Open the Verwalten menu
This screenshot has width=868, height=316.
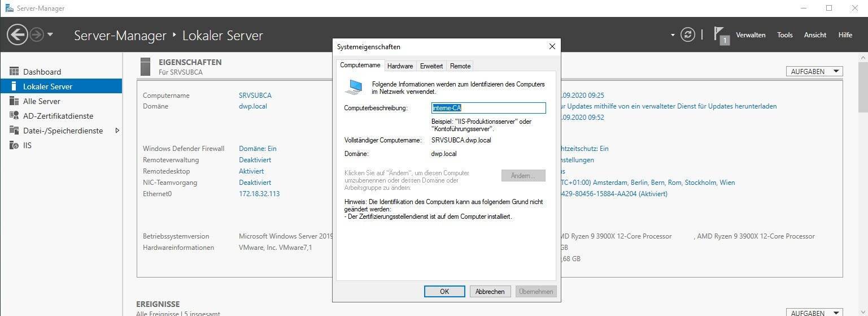751,35
